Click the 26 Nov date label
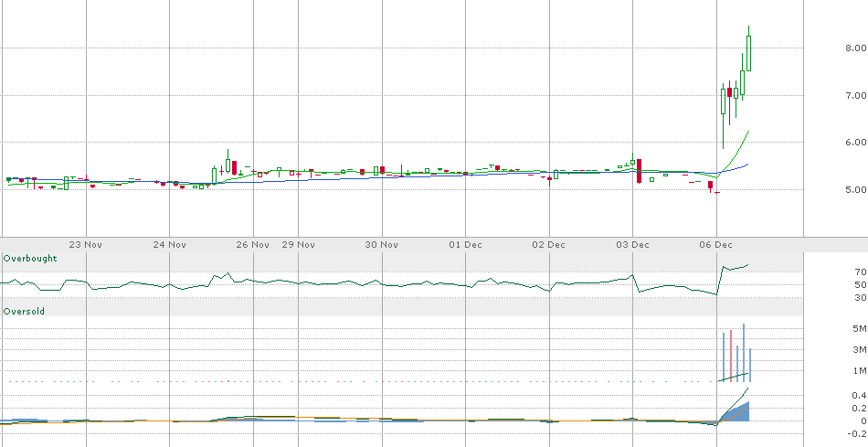868x447 pixels. click(x=252, y=244)
